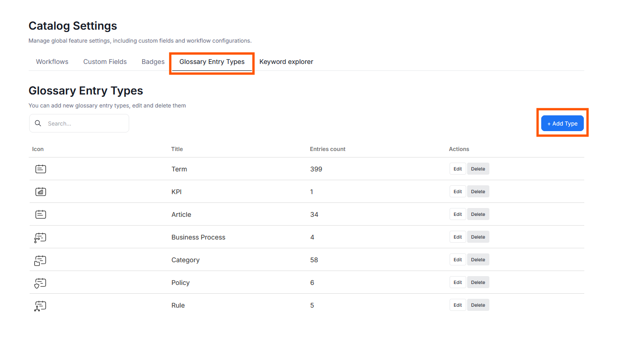Delete the Policy entry type

coord(478,283)
